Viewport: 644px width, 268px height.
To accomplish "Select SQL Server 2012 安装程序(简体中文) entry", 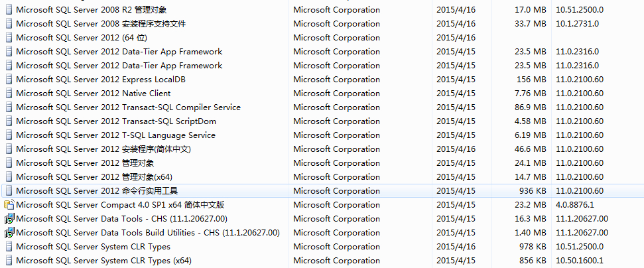I will tap(103, 149).
